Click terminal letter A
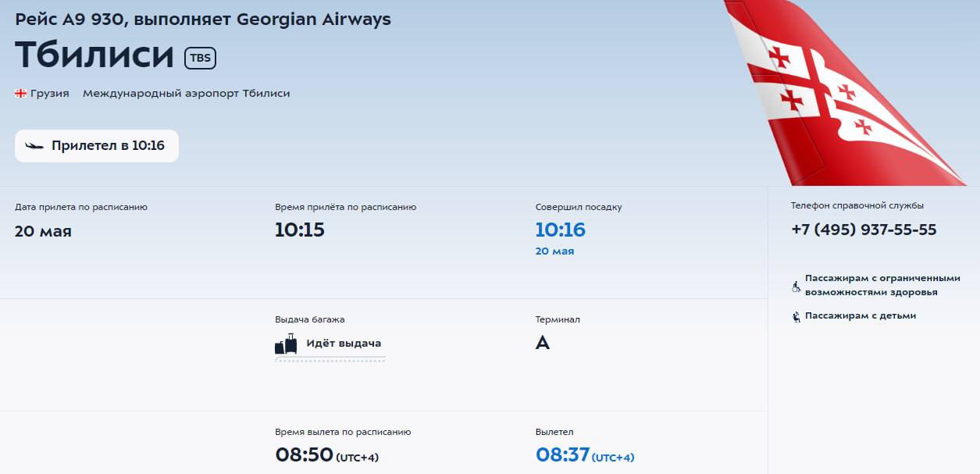Image resolution: width=980 pixels, height=474 pixels. click(x=543, y=343)
